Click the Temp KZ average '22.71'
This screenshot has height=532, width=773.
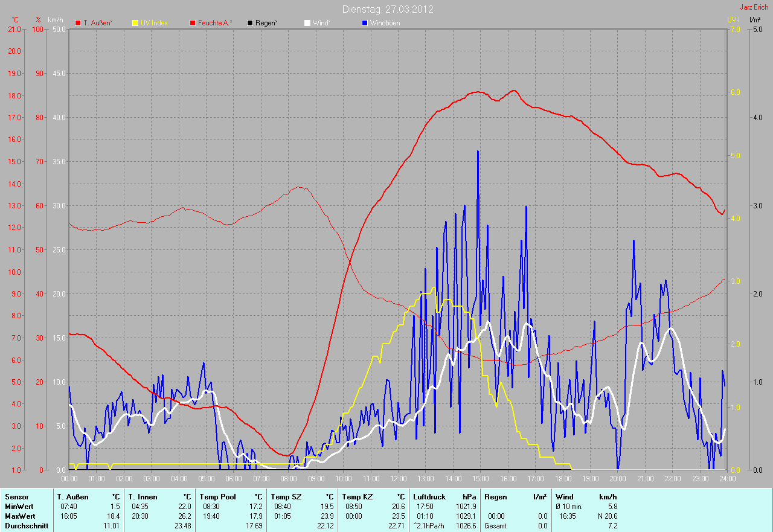[396, 526]
